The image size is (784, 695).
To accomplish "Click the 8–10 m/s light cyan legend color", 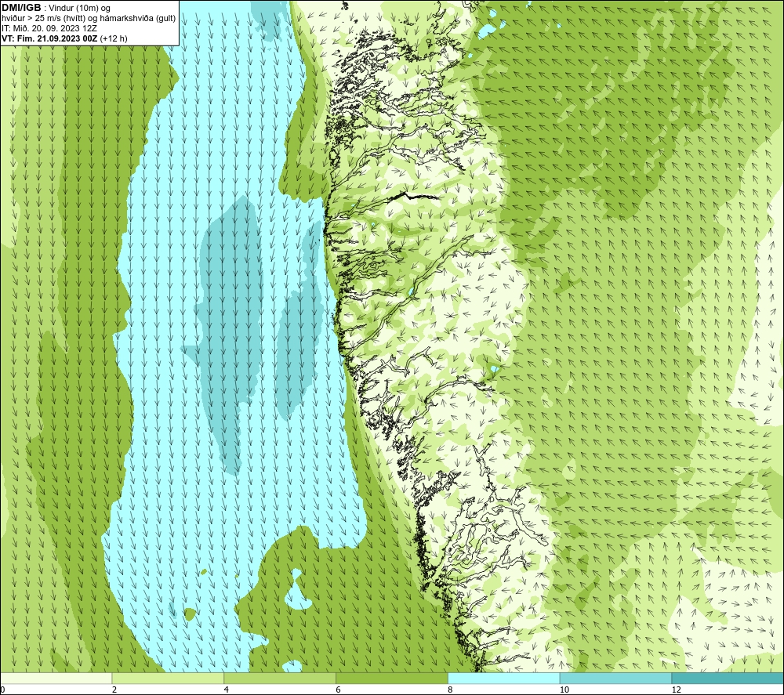I will (504, 679).
